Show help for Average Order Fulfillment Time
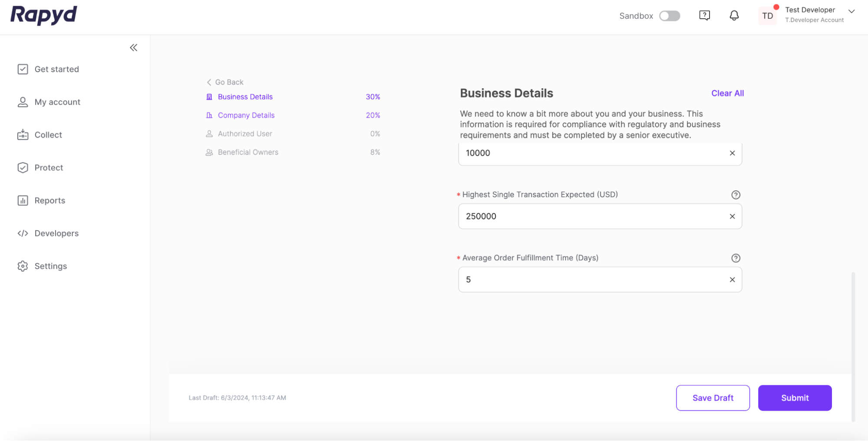The image size is (868, 441). coord(736,258)
